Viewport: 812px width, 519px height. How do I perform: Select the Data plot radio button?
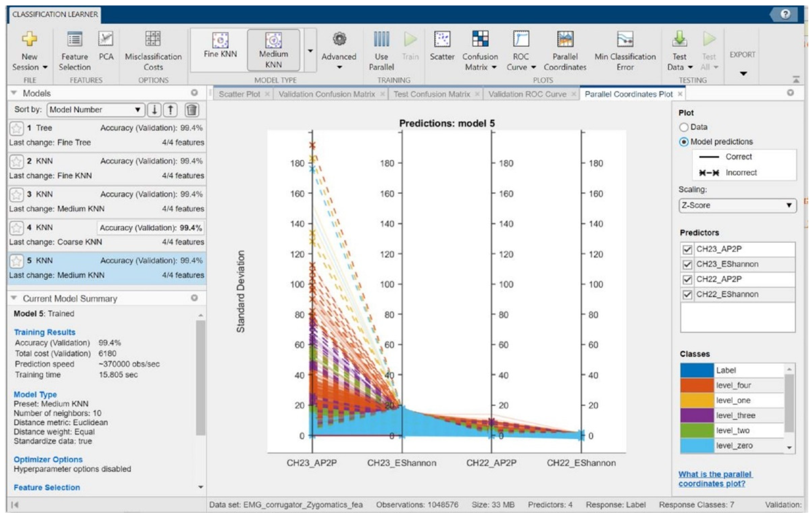point(684,127)
